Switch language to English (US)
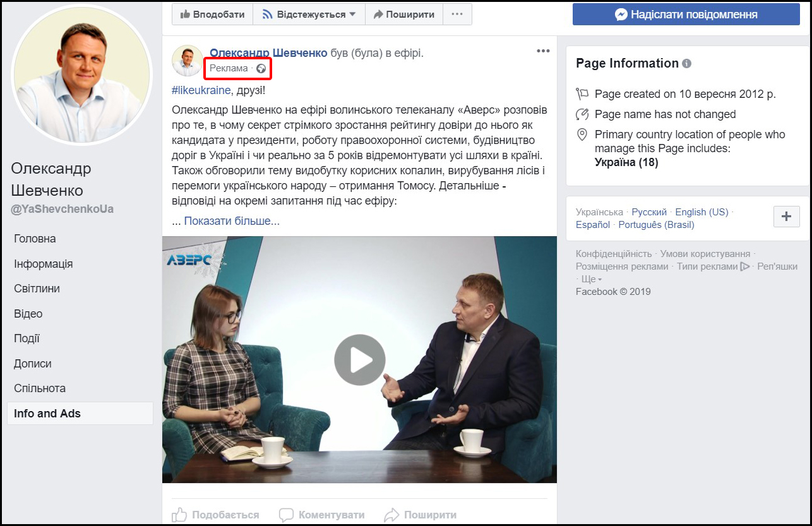 click(701, 212)
